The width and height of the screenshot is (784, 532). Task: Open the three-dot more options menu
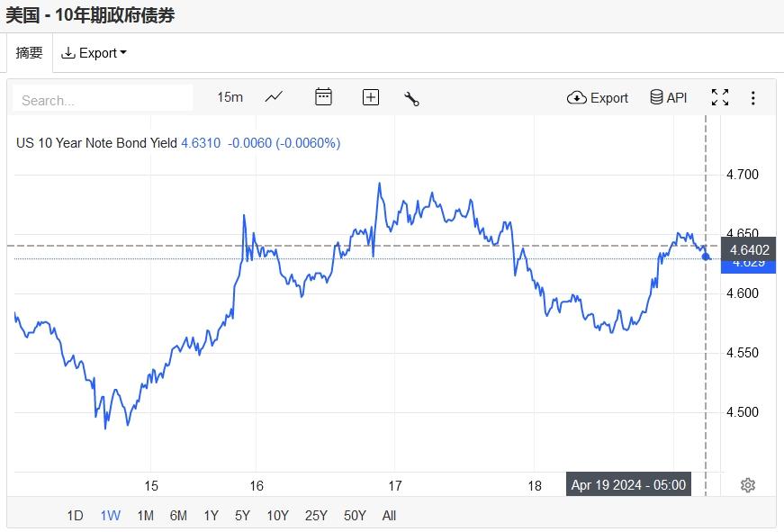click(x=753, y=97)
